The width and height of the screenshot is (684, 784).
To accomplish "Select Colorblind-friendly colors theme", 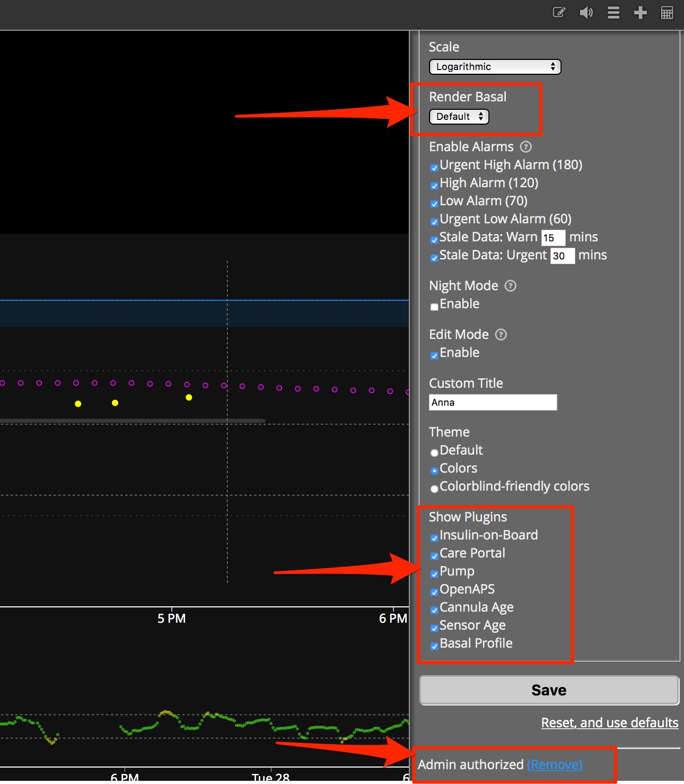I will pos(434,489).
